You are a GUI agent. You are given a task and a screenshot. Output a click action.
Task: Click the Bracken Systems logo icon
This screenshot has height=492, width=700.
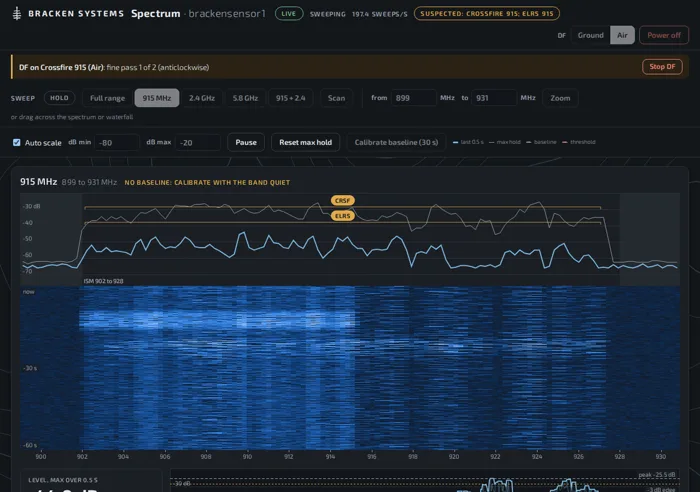click(17, 13)
